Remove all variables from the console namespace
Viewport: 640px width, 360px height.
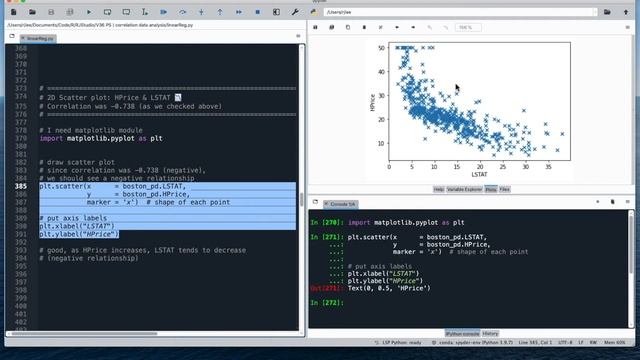tap(612, 202)
